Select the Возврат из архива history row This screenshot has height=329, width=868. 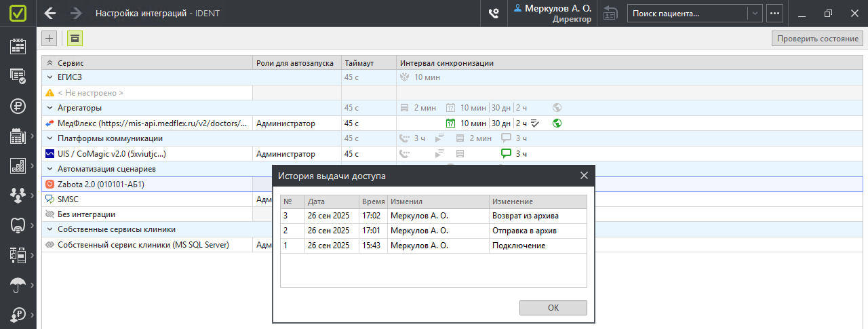(434, 216)
